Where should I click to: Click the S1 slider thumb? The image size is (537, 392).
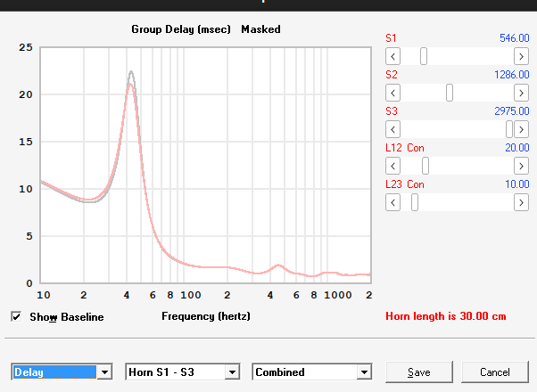click(424, 56)
